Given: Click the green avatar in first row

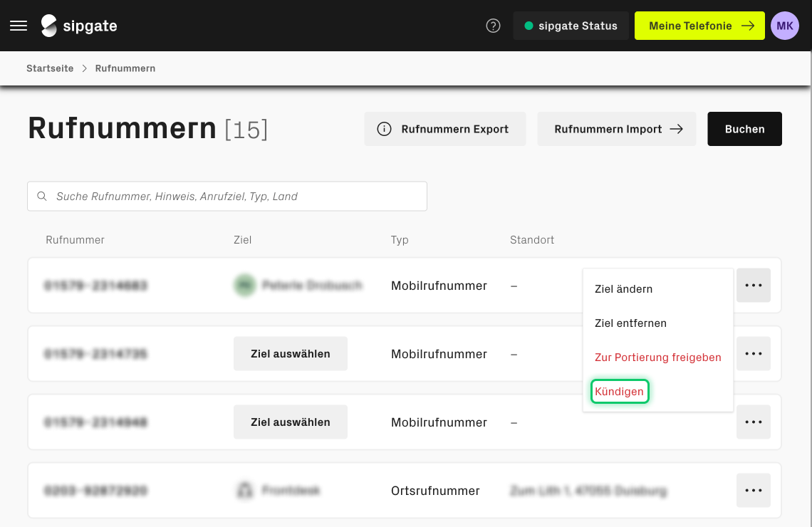Looking at the screenshot, I should coord(244,286).
